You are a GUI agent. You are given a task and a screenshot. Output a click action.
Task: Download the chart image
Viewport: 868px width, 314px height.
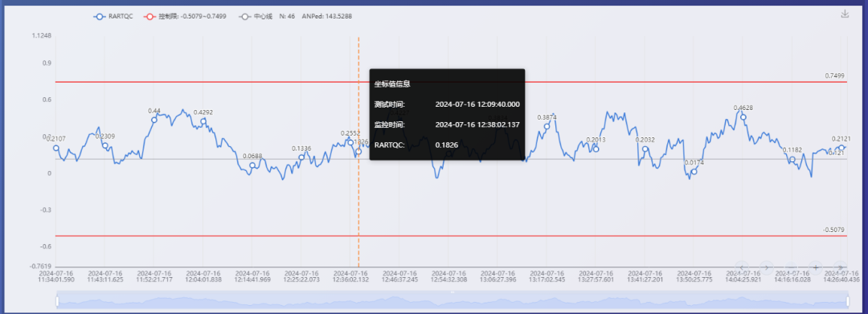pos(845,14)
